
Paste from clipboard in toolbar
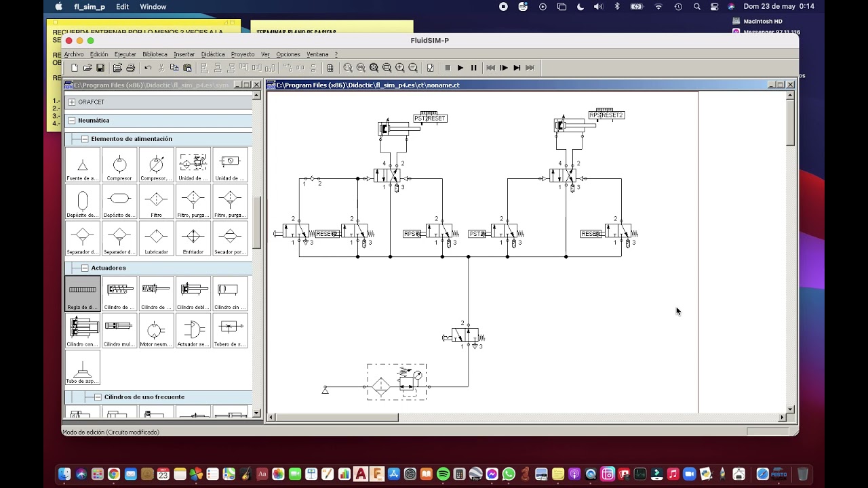point(187,68)
